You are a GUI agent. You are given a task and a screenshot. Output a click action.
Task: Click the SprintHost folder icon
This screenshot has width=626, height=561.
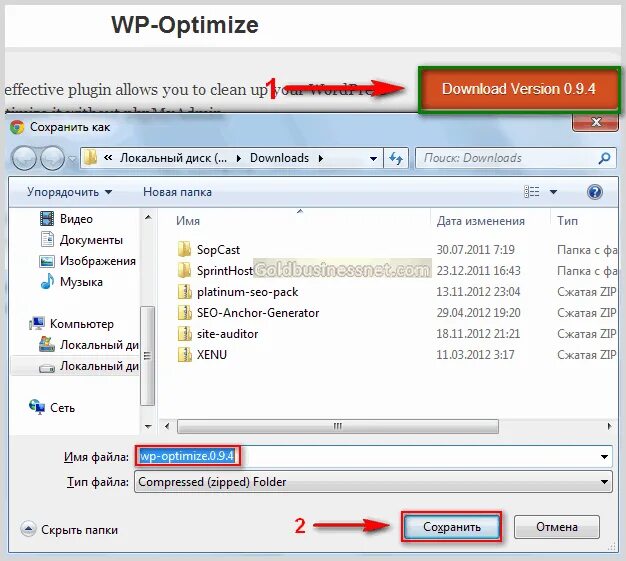click(184, 271)
